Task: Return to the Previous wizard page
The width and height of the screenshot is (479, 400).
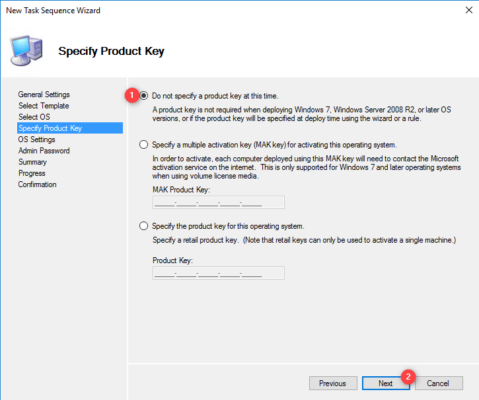Action: (333, 383)
